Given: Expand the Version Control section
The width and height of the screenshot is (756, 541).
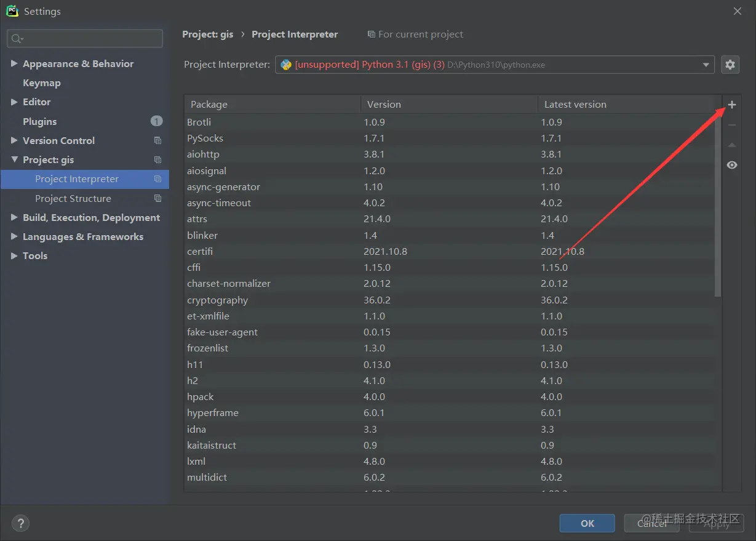Looking at the screenshot, I should (14, 140).
